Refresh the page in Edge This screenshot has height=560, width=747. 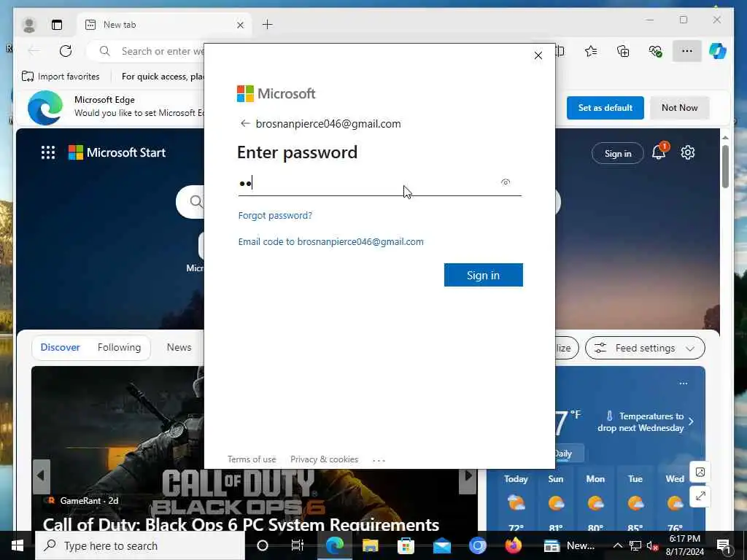pos(66,51)
